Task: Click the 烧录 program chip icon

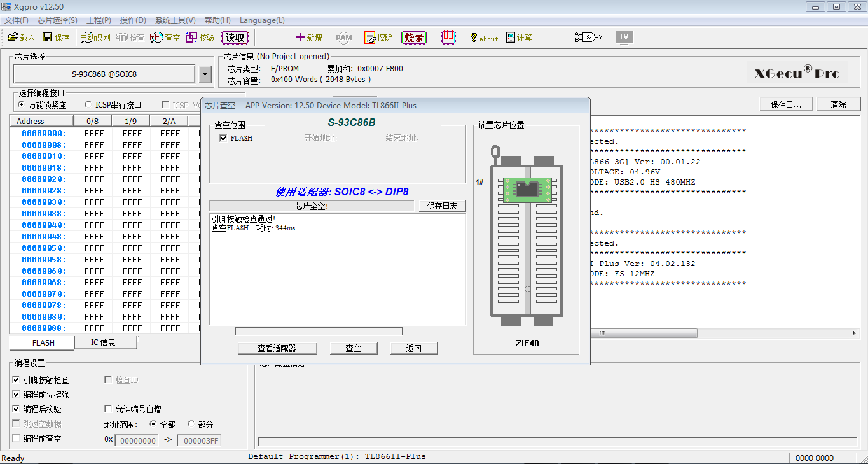Action: click(414, 38)
